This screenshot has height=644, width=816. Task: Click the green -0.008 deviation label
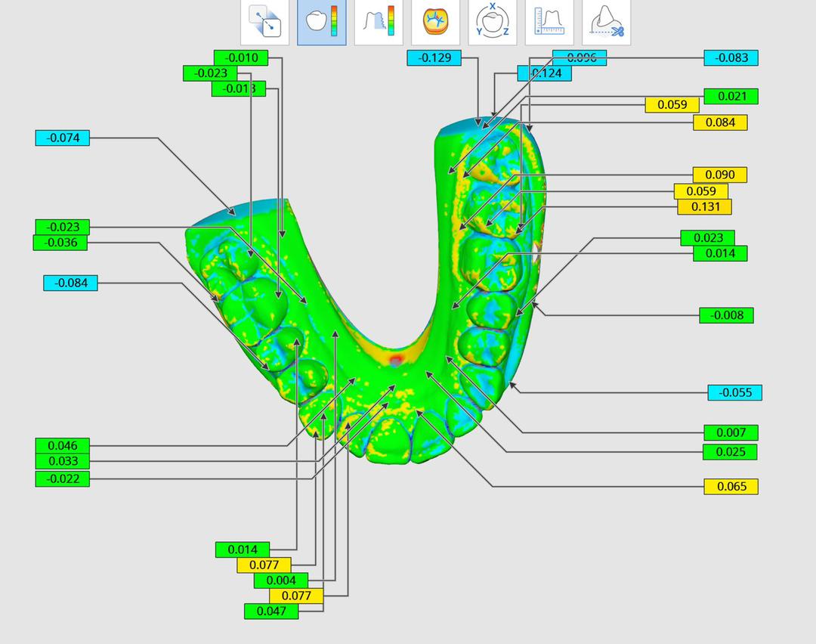[726, 315]
